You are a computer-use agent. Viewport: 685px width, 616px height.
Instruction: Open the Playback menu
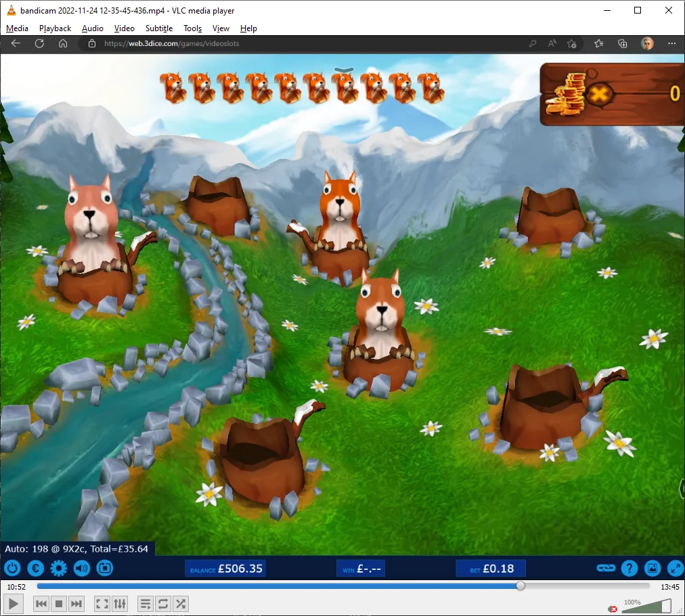[x=55, y=28]
